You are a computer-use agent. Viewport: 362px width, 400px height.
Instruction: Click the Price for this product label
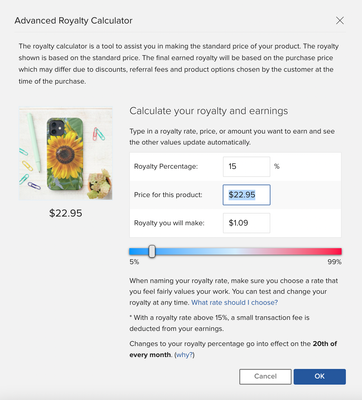tap(168, 195)
